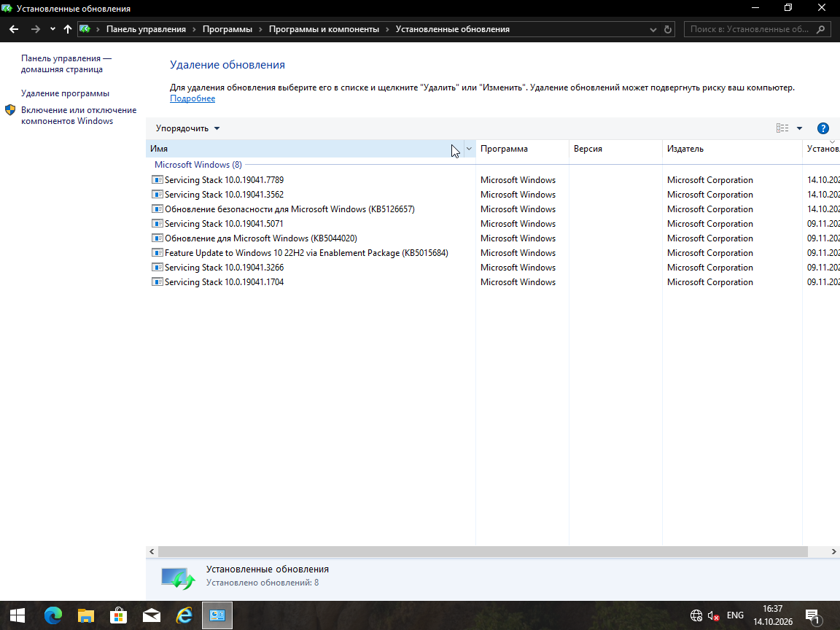This screenshot has width=840, height=630.
Task: Expand chevron after Программы breadcrumb
Action: pyautogui.click(x=260, y=29)
